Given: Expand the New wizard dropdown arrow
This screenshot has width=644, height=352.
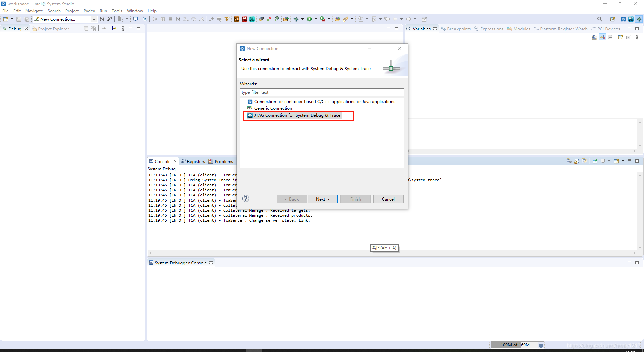Looking at the screenshot, I should (x=12, y=19).
